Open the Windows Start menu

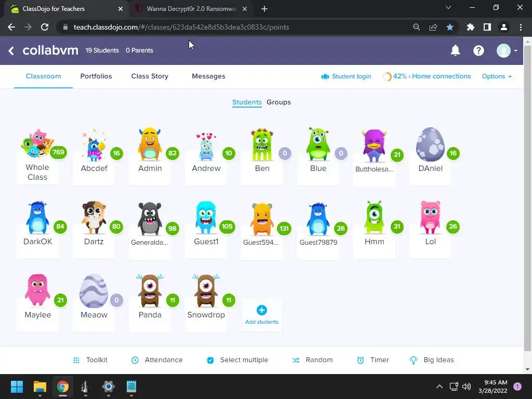coord(17,387)
